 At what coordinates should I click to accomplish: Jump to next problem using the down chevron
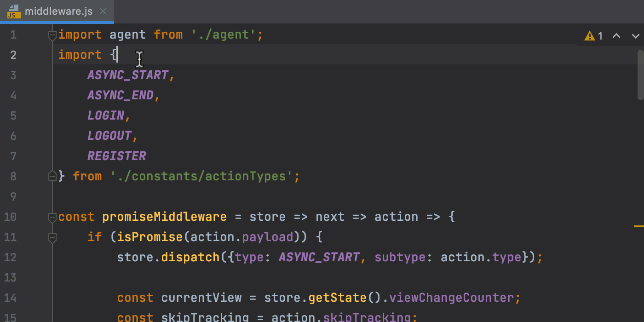point(636,36)
